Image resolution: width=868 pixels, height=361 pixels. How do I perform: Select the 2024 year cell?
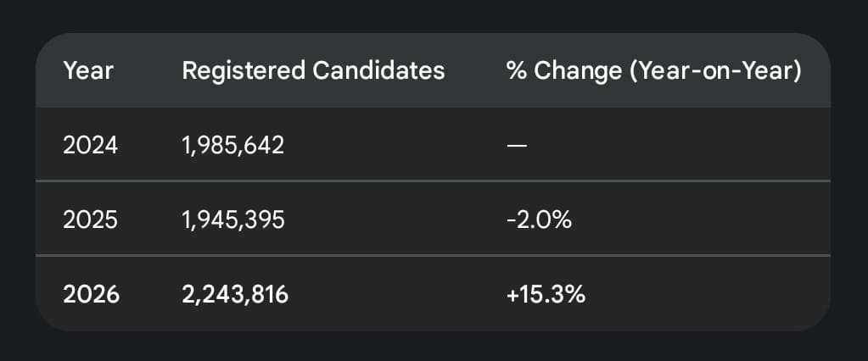[91, 146]
